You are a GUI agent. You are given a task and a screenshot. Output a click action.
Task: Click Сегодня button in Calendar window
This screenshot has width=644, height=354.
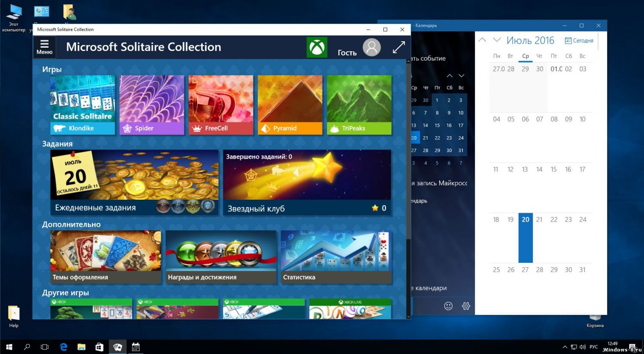click(x=579, y=40)
